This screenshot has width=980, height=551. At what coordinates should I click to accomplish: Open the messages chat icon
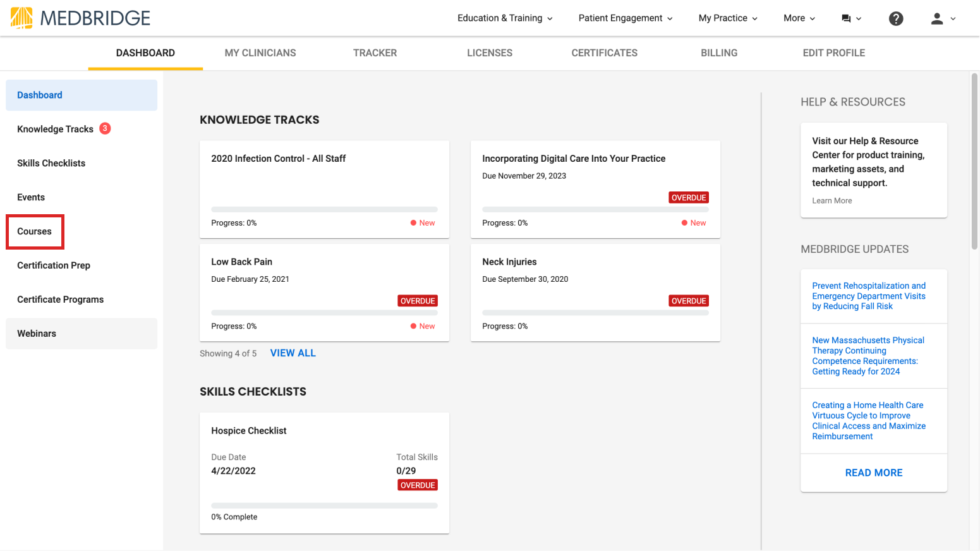(846, 18)
